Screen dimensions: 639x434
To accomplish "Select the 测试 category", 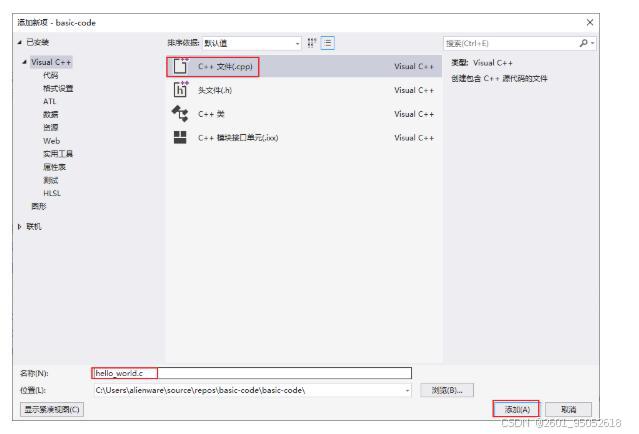I will tap(51, 180).
